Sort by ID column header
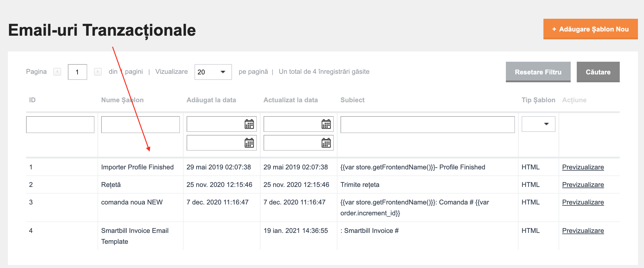Viewport: 644px width, 268px height. 32,100
